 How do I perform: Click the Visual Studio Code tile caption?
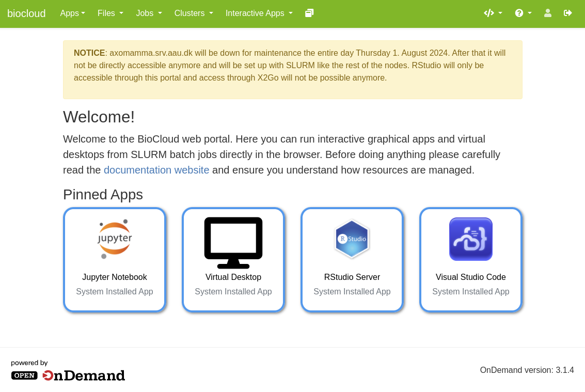471,277
